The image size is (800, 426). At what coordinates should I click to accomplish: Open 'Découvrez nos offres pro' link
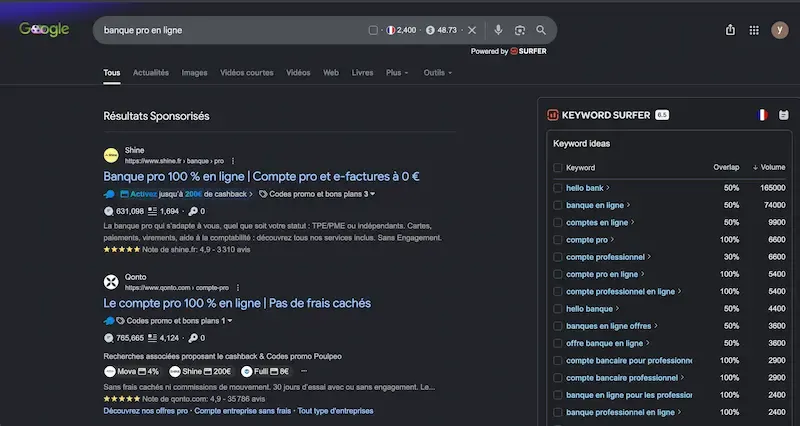point(145,411)
